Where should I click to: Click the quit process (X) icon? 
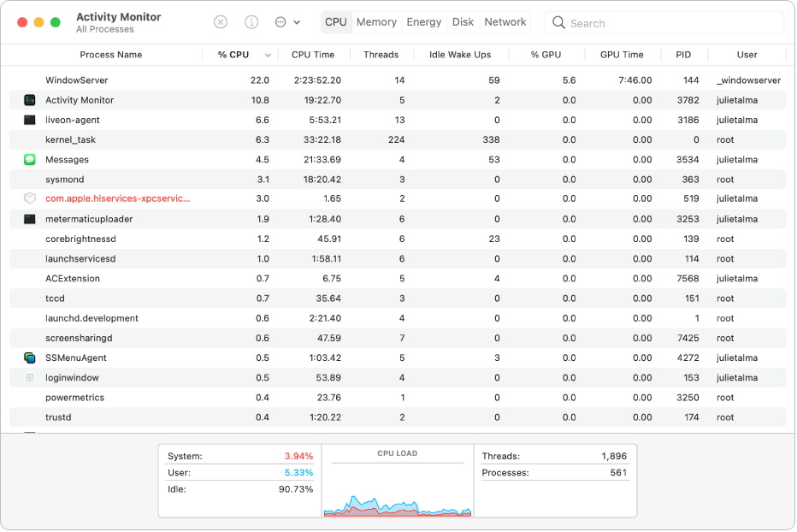221,21
